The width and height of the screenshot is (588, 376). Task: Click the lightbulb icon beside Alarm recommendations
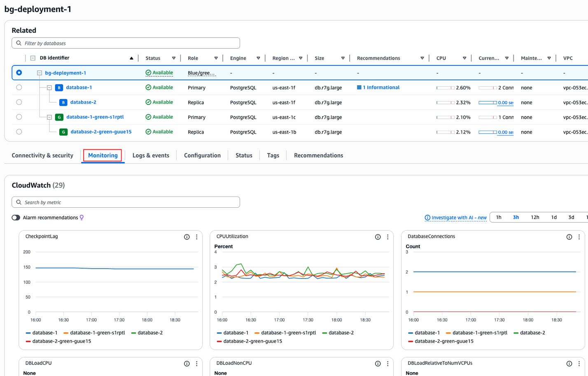click(82, 218)
